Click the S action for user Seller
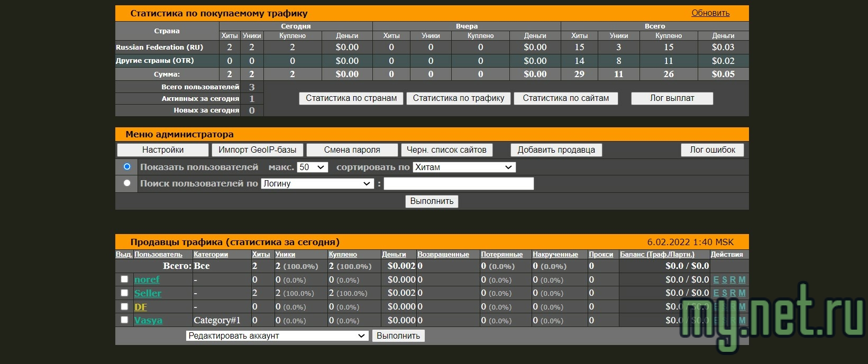This screenshot has width=868, height=364. point(725,293)
